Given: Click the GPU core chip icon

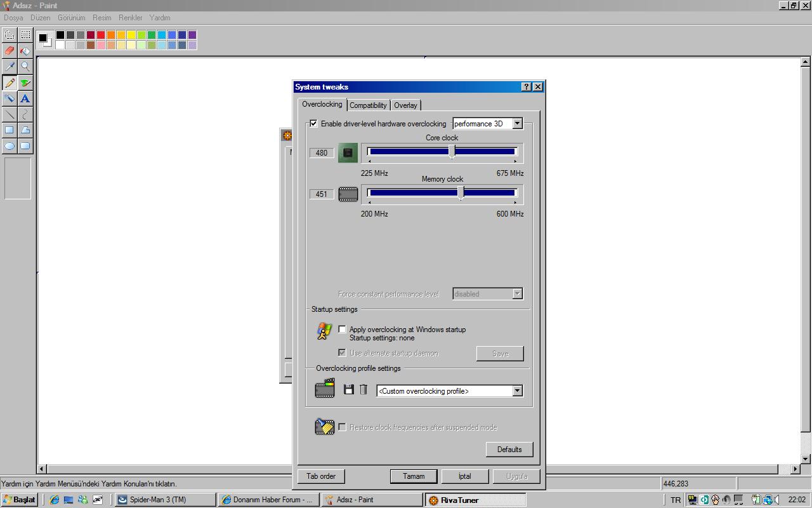Looking at the screenshot, I should [x=348, y=152].
